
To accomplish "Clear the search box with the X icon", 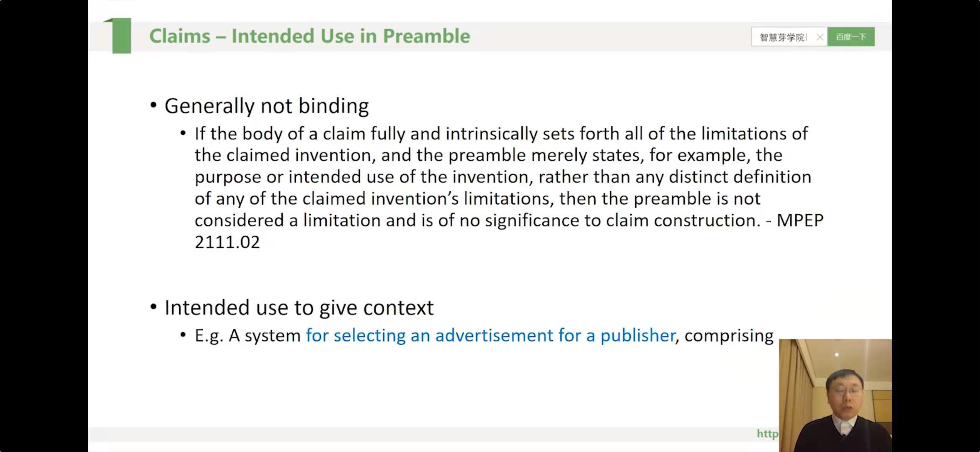I will click(x=820, y=37).
